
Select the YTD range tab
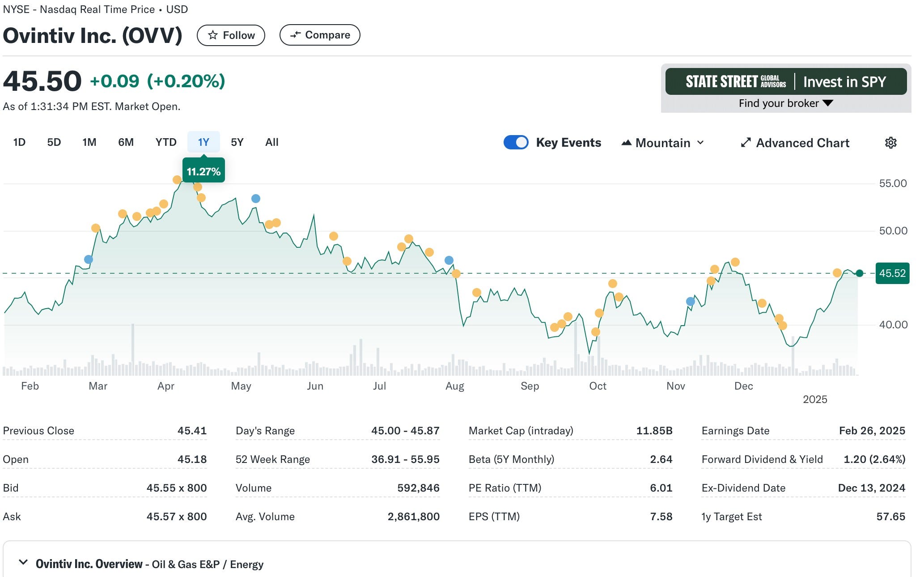(166, 142)
